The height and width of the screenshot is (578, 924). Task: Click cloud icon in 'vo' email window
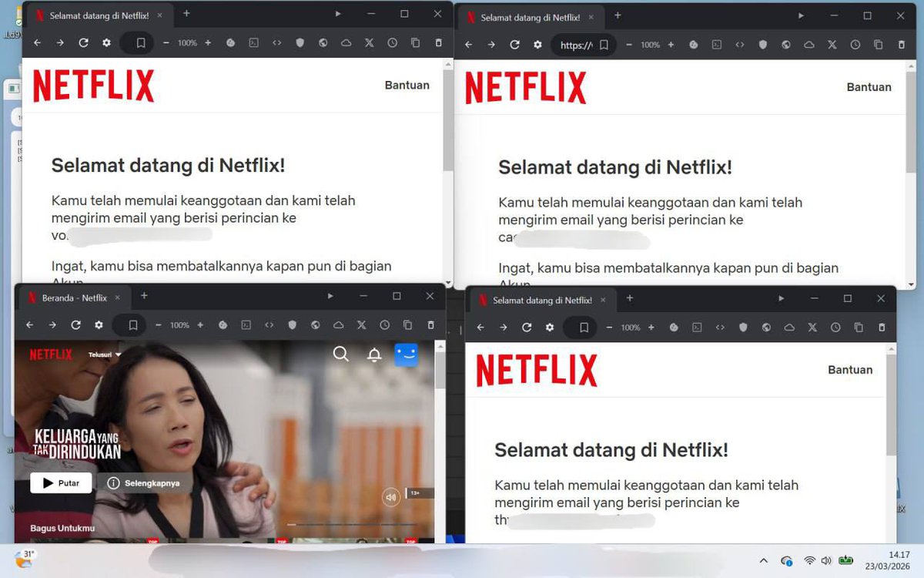(x=346, y=43)
